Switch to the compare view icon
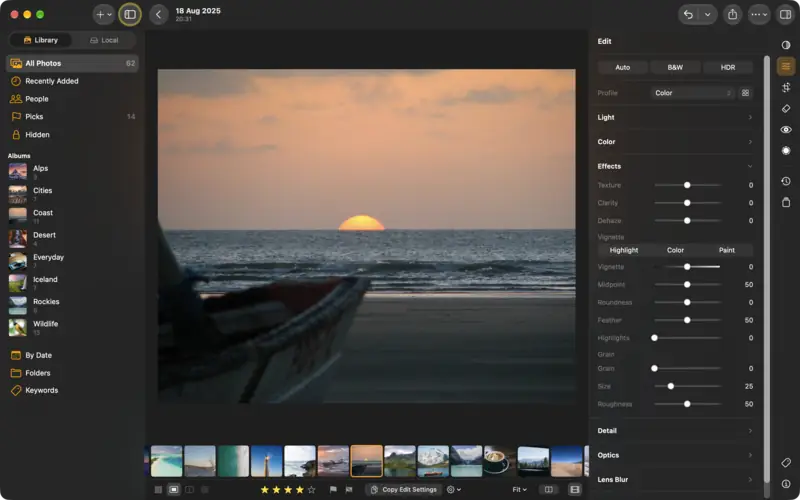 [x=189, y=489]
